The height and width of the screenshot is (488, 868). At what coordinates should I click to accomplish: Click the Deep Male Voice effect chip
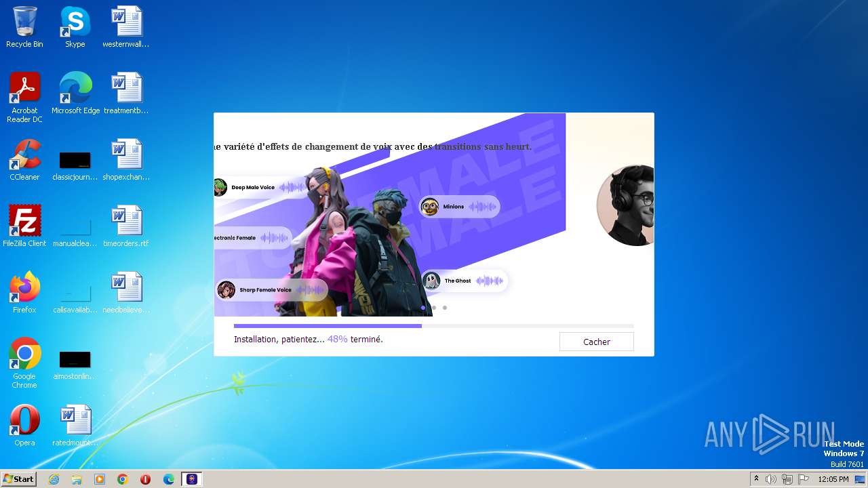pos(261,187)
